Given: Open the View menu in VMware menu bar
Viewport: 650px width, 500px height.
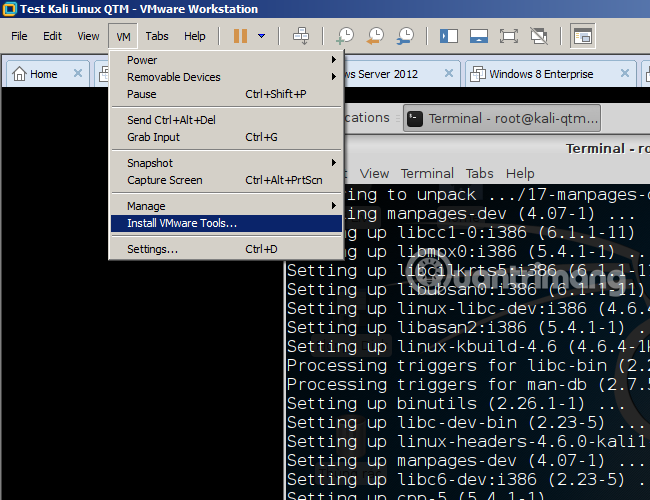Looking at the screenshot, I should [x=88, y=36].
